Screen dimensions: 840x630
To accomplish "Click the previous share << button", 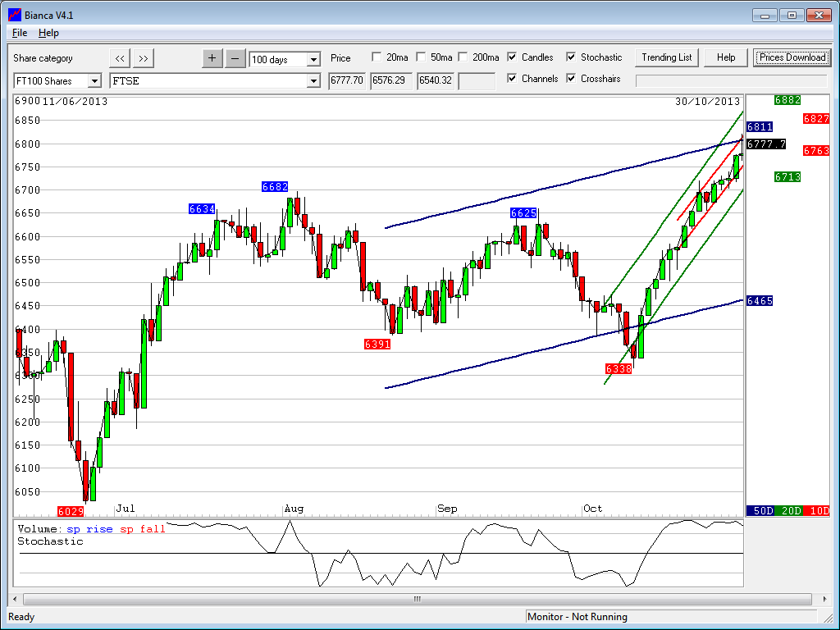I will click(x=120, y=58).
